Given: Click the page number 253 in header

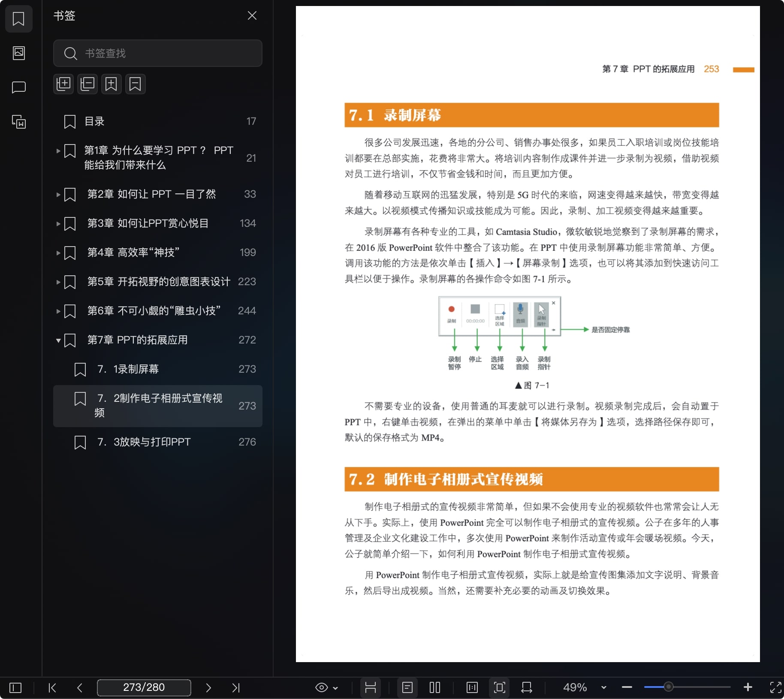Looking at the screenshot, I should click(x=712, y=69).
